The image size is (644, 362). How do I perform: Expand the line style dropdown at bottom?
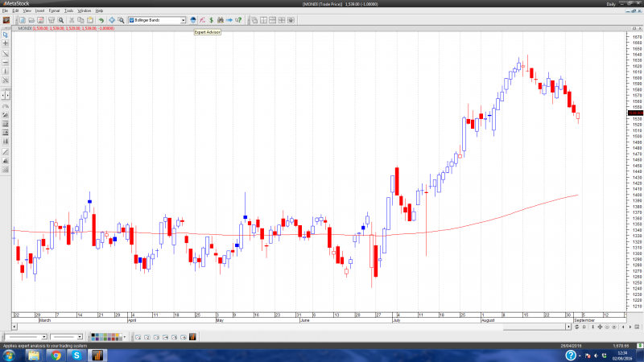click(x=43, y=336)
